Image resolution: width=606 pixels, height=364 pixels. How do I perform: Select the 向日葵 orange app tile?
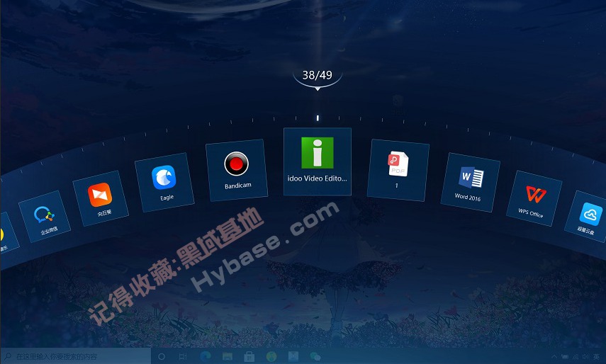click(101, 198)
